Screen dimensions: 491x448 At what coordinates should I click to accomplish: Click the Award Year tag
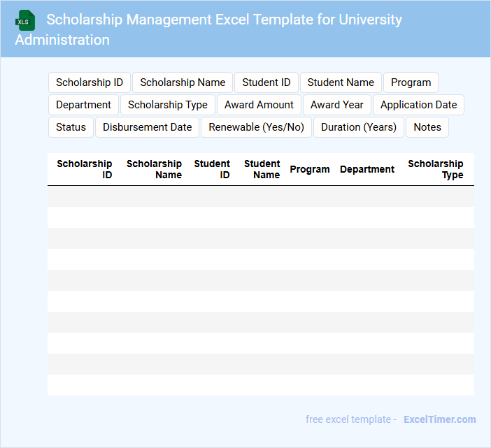[337, 105]
